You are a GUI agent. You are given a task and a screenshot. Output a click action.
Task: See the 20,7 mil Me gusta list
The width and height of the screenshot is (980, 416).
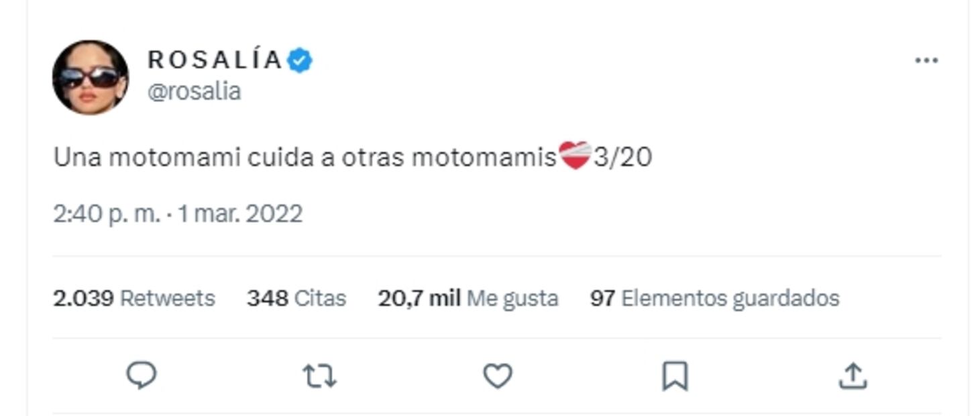[468, 297]
